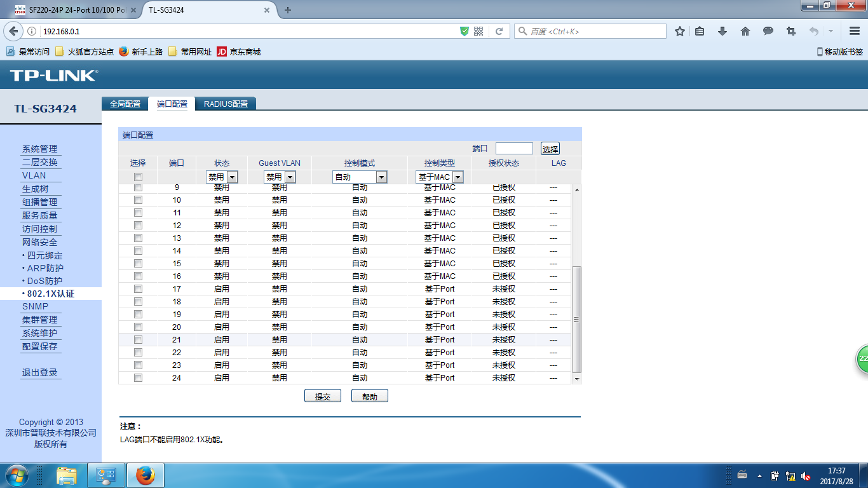Click the 帮助 help button
This screenshot has width=868, height=488.
(369, 396)
